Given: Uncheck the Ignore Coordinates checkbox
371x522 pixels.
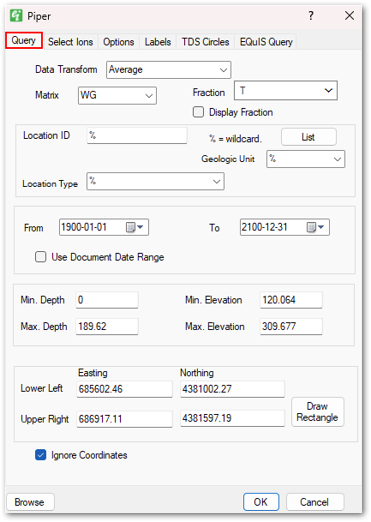Looking at the screenshot, I should (x=41, y=455).
